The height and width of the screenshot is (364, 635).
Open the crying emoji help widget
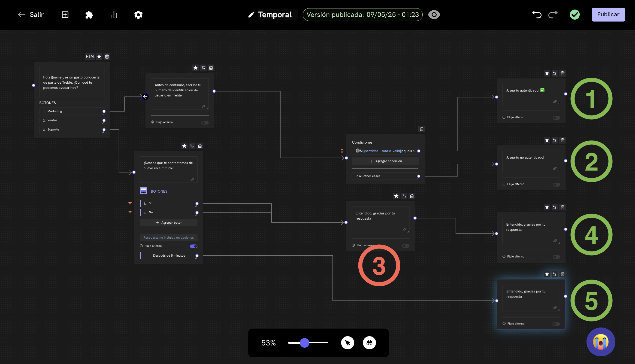601,342
